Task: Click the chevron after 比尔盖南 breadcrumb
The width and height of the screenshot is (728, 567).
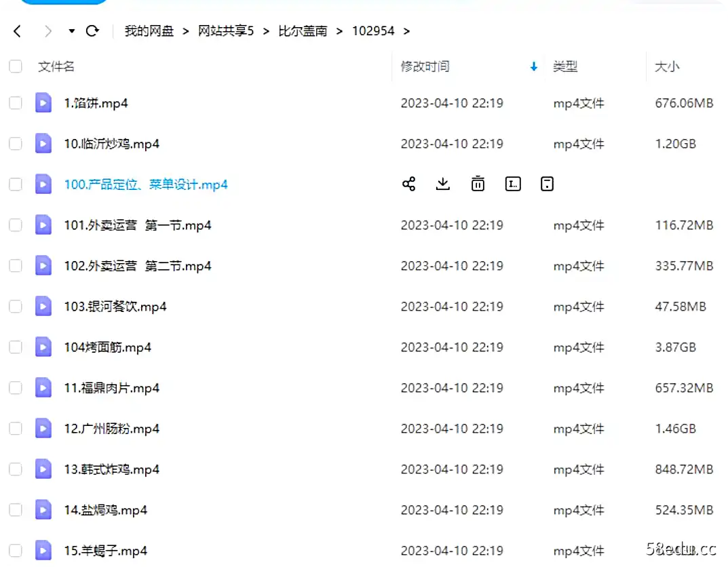Action: coord(338,31)
